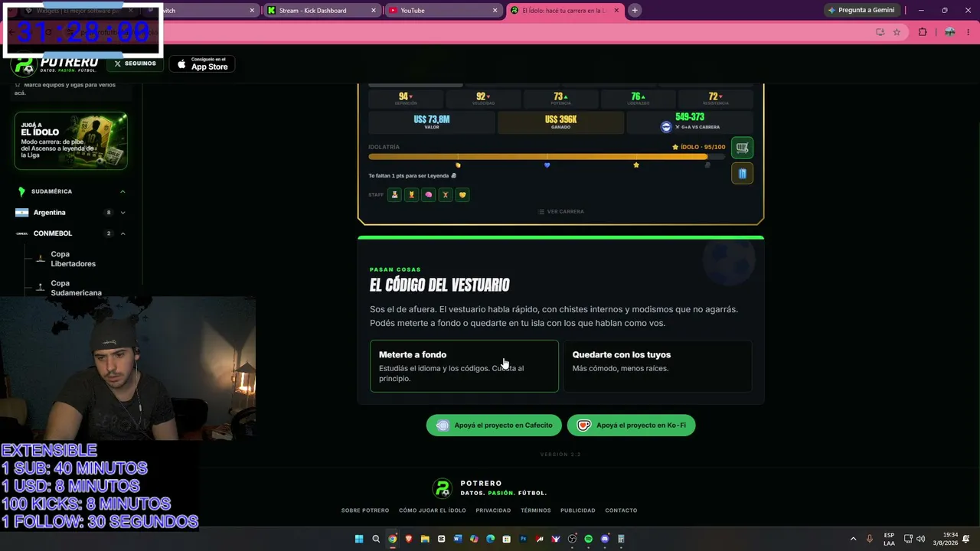Viewport: 980px width, 551px height.
Task: Open Copa Libertadores in sidebar
Action: pos(73,259)
